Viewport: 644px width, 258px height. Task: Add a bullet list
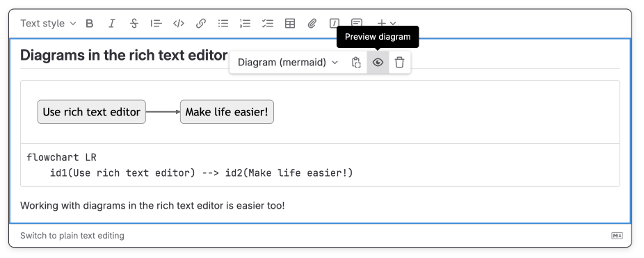(x=223, y=24)
